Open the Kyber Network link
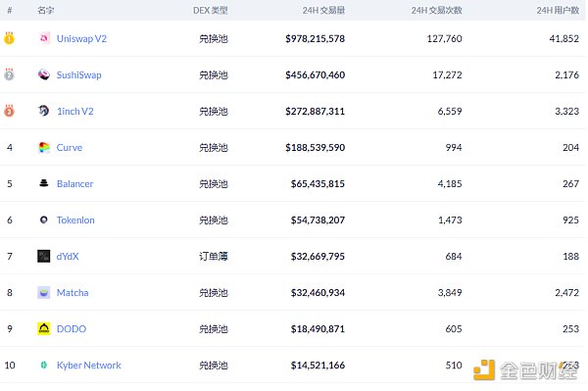 tap(89, 366)
